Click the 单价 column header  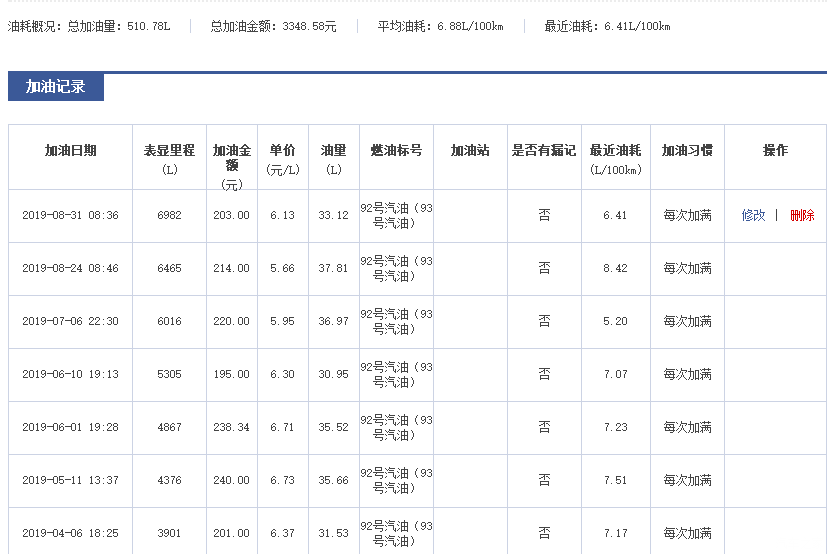[x=282, y=150]
